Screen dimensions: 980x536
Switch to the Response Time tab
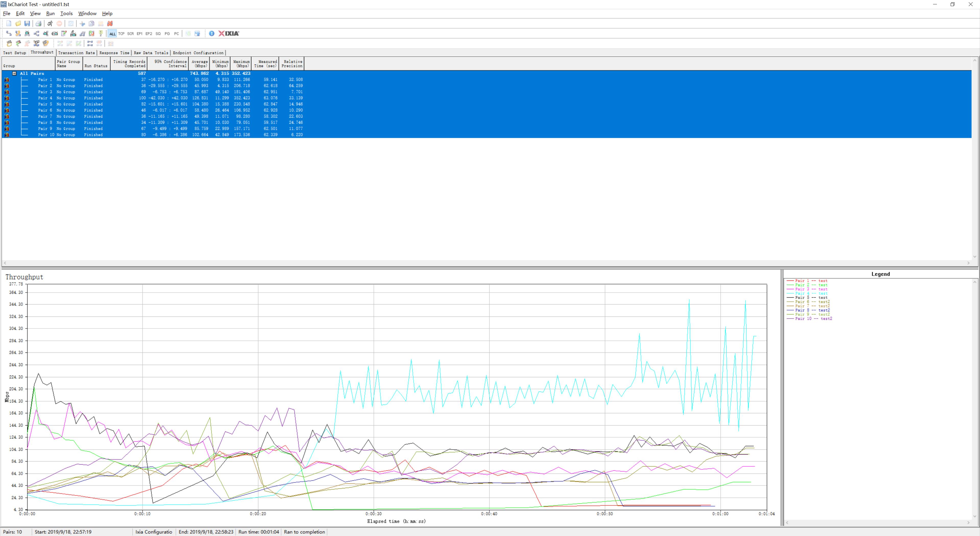click(114, 53)
